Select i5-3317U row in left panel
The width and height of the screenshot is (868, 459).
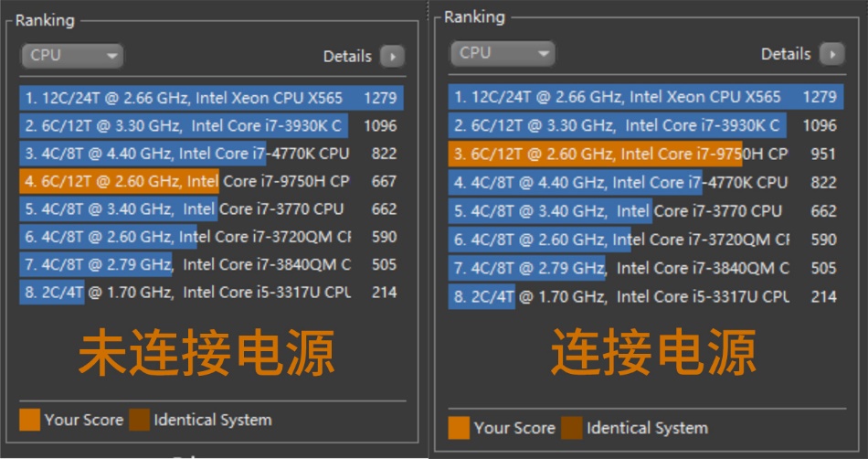click(211, 292)
